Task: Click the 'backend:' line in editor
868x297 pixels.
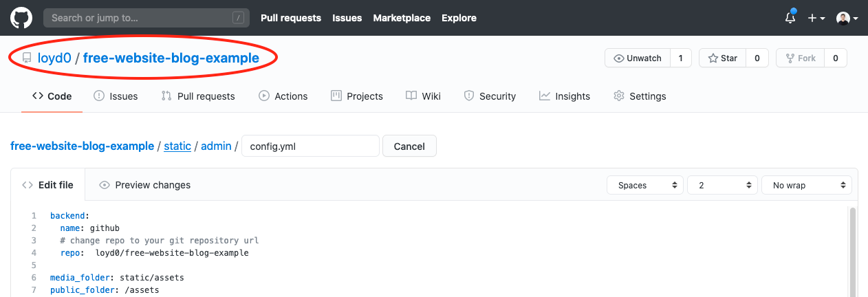Action: [69, 215]
